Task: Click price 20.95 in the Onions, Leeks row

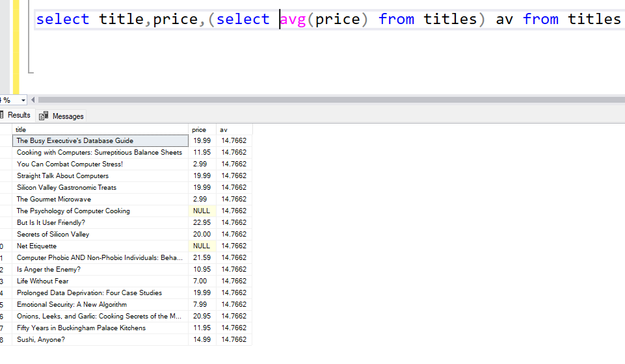Action: pyautogui.click(x=202, y=316)
